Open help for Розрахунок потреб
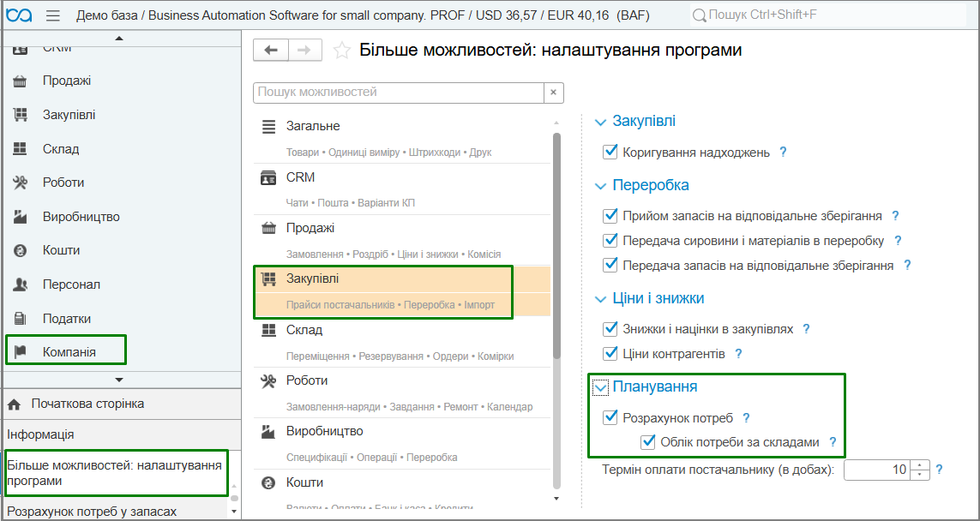This screenshot has width=980, height=521. tap(746, 418)
